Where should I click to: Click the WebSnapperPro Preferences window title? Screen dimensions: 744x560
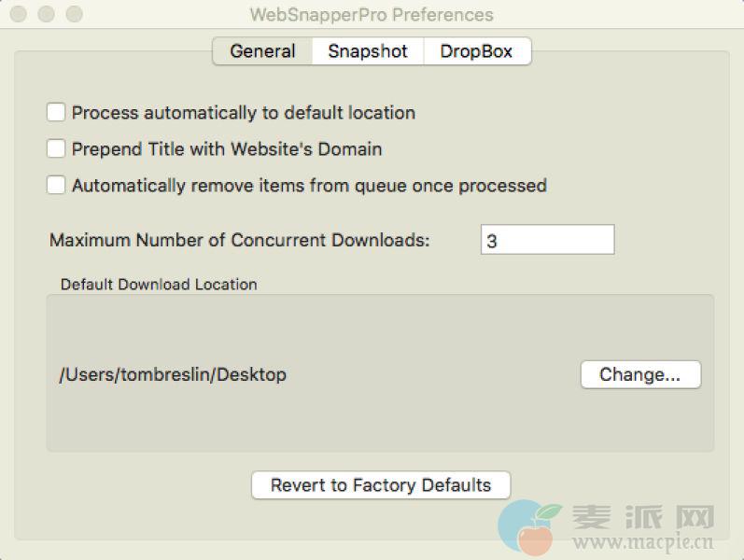pos(372,15)
